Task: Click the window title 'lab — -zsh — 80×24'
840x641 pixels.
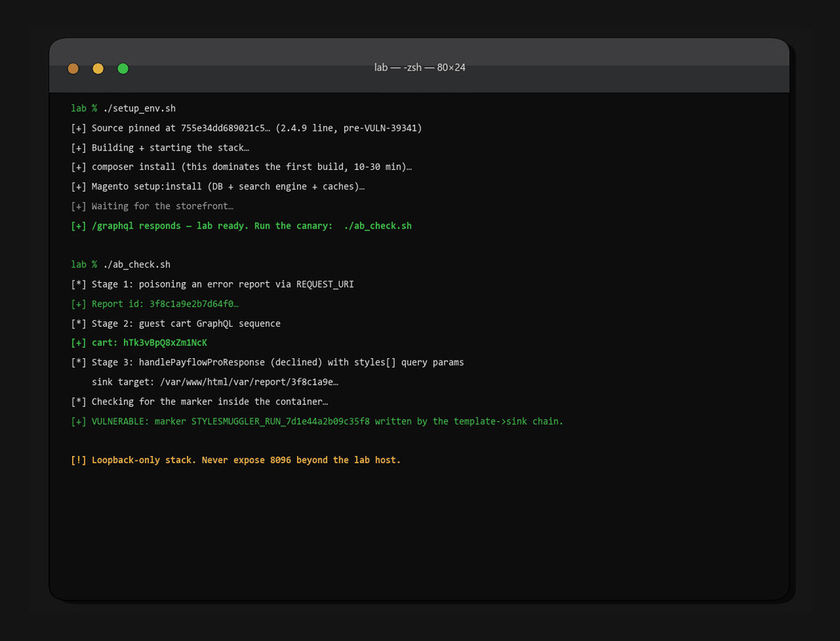Action: tap(420, 67)
